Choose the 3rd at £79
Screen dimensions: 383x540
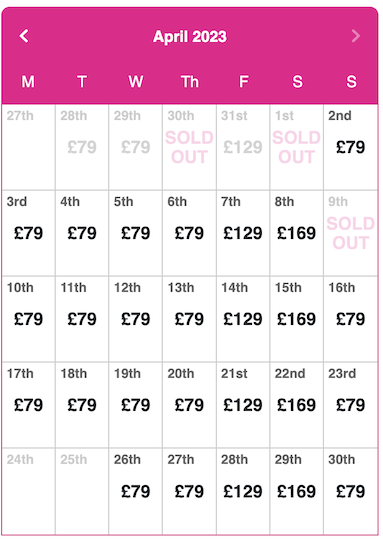29,233
